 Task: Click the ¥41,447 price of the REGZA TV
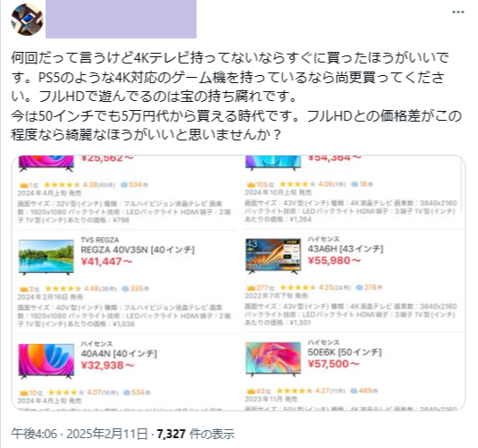(x=106, y=261)
